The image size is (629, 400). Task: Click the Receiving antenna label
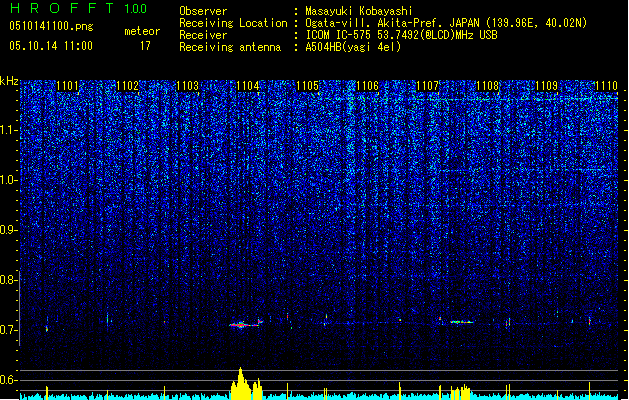pyautogui.click(x=230, y=47)
